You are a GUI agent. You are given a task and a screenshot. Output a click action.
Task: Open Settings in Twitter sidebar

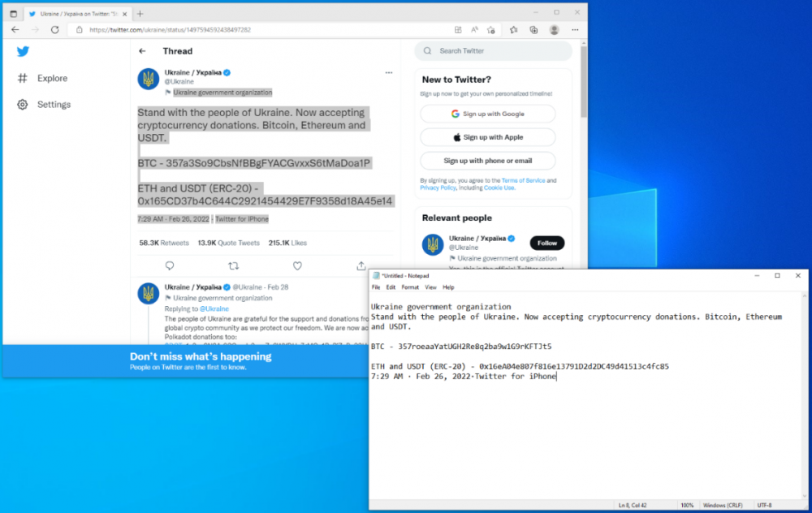coord(44,105)
